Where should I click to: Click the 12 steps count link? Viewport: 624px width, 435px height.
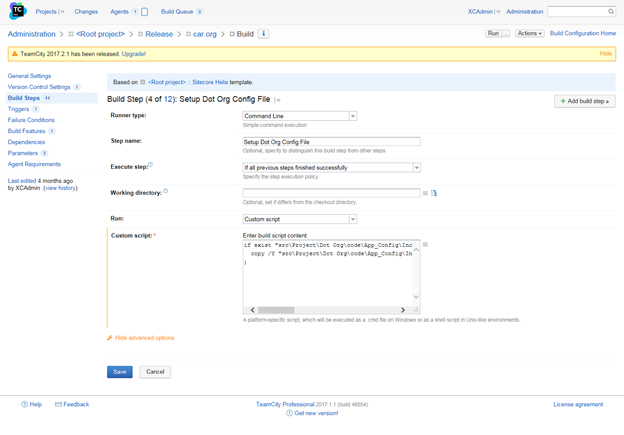point(168,99)
